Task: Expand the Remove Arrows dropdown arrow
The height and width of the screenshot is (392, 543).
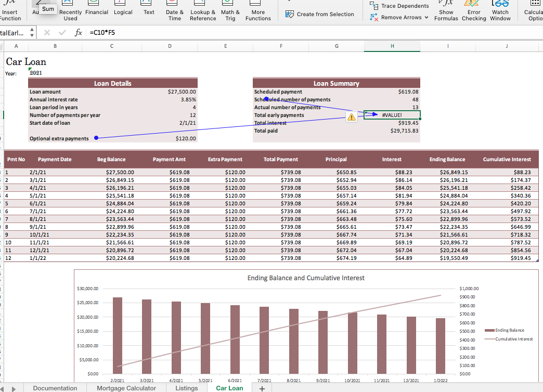Action: pyautogui.click(x=427, y=18)
